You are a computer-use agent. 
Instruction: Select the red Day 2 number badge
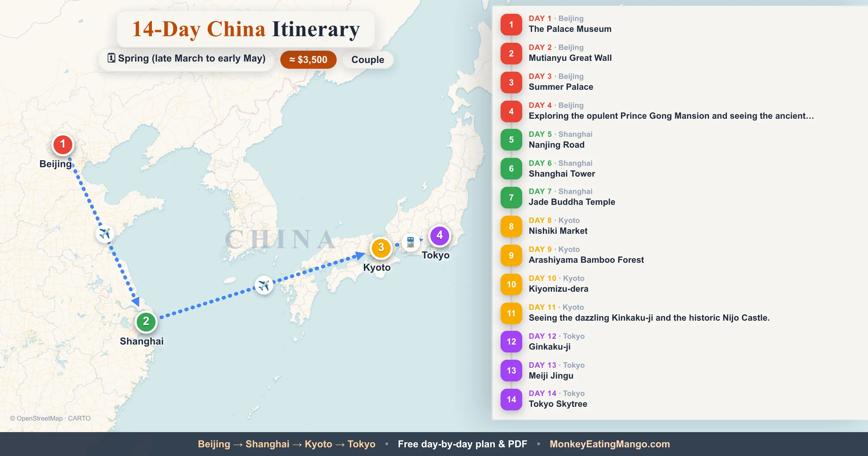point(511,53)
